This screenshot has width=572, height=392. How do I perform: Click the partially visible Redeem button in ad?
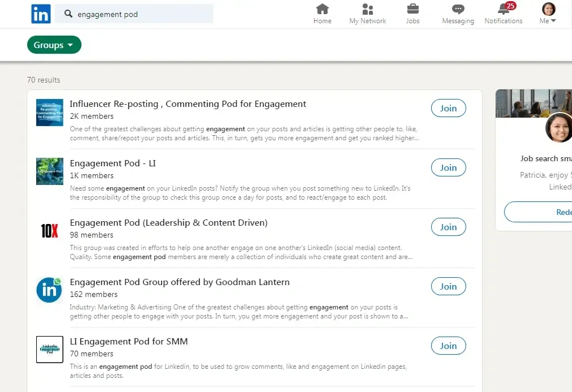tap(538, 212)
